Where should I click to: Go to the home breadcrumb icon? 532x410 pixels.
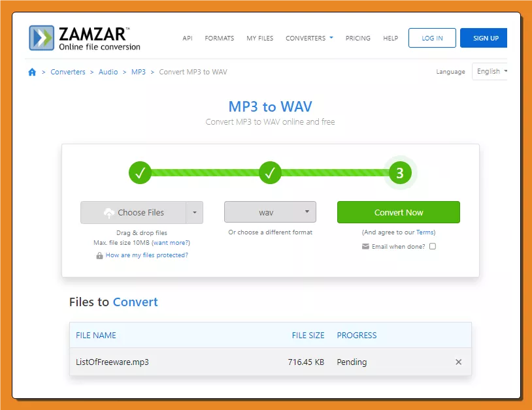tap(32, 72)
